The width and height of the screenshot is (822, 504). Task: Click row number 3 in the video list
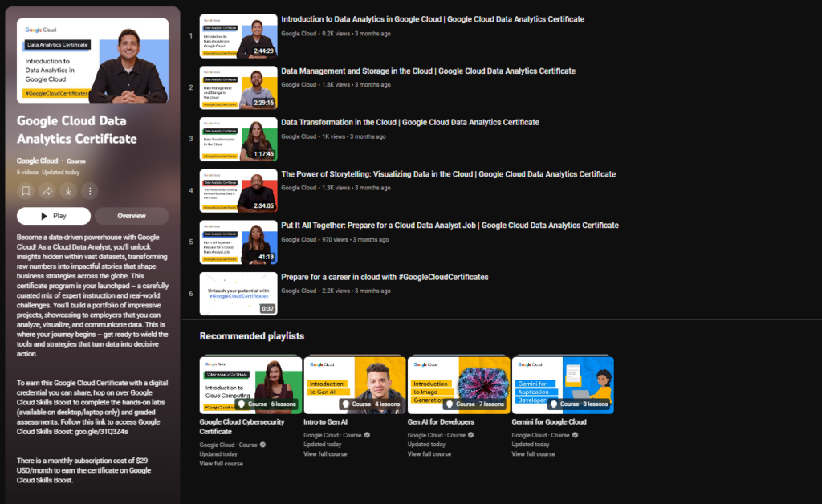click(x=191, y=139)
